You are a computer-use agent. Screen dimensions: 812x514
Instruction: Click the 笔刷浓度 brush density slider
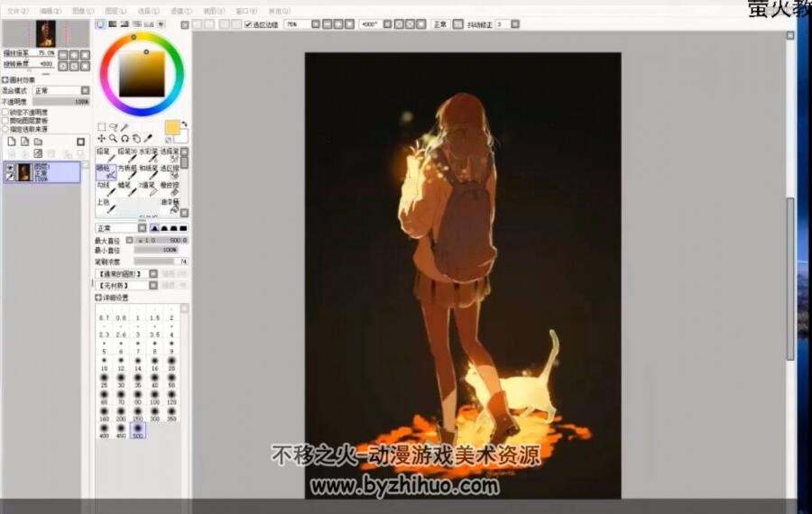[161, 262]
